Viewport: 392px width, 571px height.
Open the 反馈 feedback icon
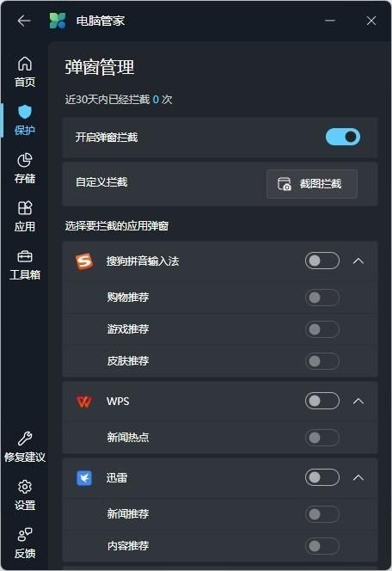pyautogui.click(x=25, y=535)
